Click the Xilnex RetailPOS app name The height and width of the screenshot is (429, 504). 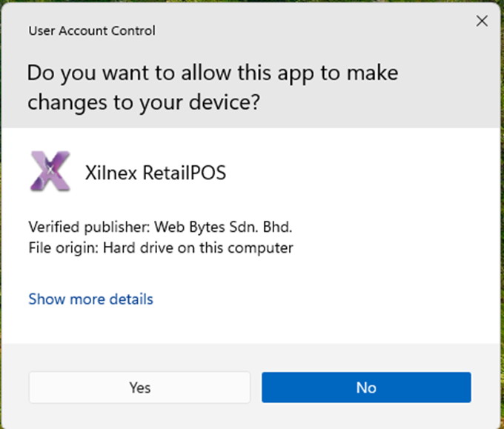pyautogui.click(x=155, y=173)
